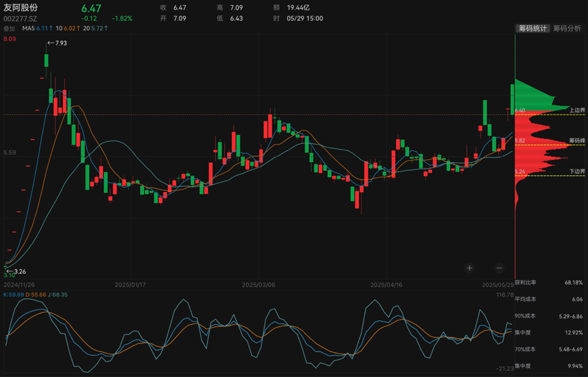Click the 筹码峰 label on chip chart
Screen dimensions: 588x377
577,141
